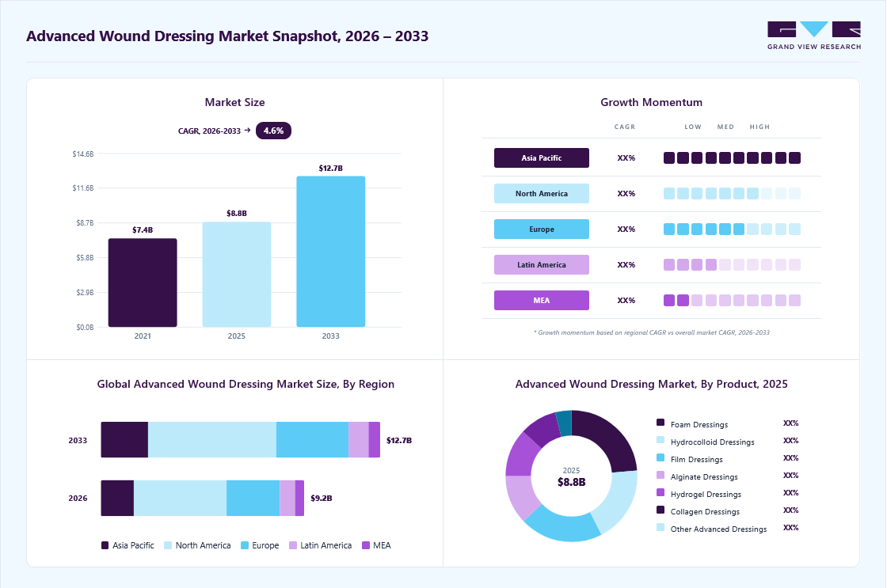Image resolution: width=887 pixels, height=588 pixels.
Task: Select the Asia Pacific region label
Action: point(542,157)
